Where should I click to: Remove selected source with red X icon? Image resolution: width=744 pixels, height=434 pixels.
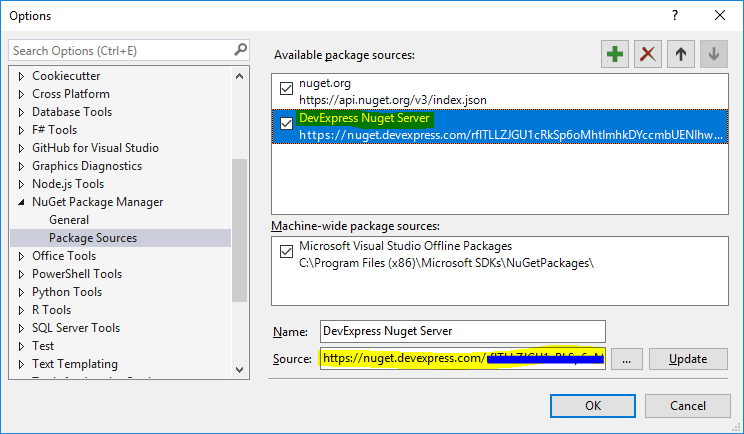[648, 54]
